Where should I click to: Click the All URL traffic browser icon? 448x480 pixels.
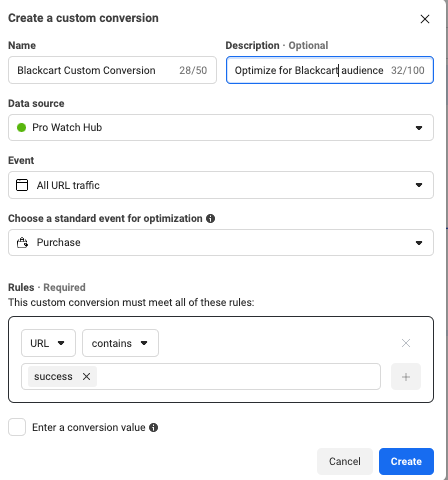[22, 185]
